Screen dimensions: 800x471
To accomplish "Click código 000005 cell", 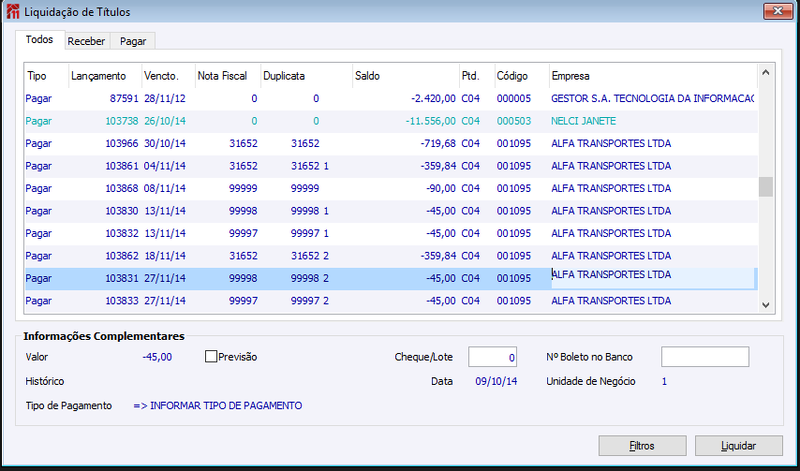I will pos(514,98).
